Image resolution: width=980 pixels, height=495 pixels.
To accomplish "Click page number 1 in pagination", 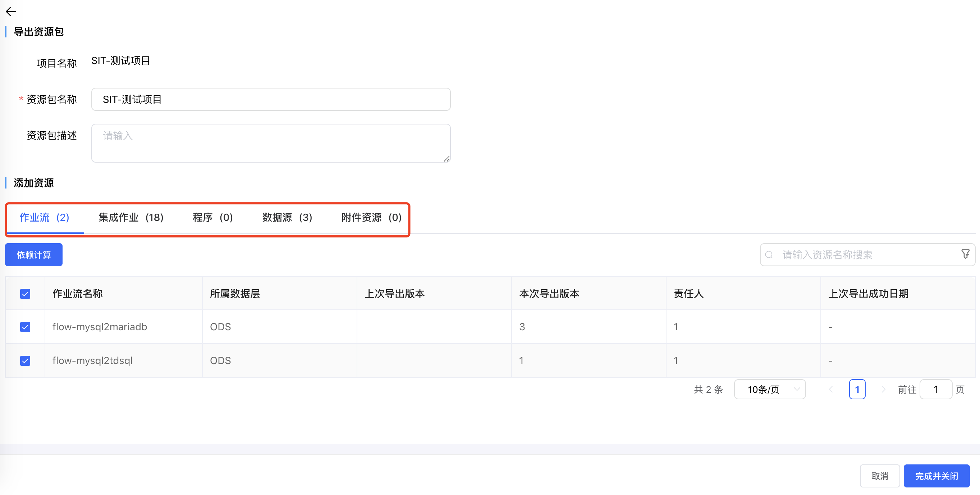I will coord(857,389).
